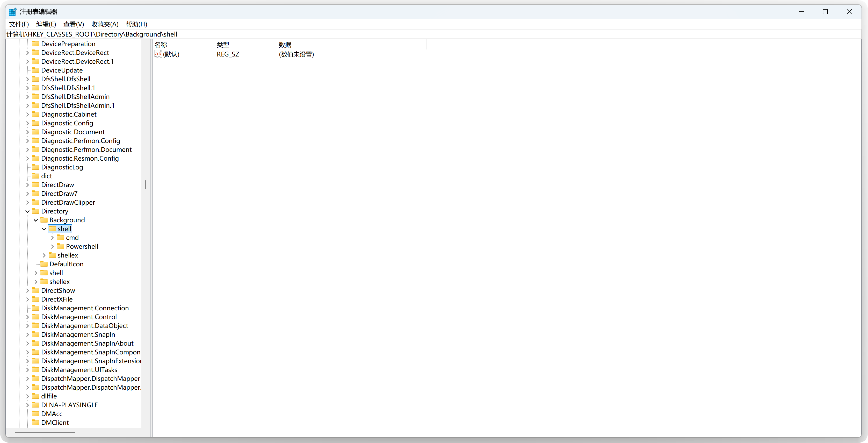Click the Registry Editor app icon in title bar
Screen dimensions: 868x443
[x=12, y=12]
